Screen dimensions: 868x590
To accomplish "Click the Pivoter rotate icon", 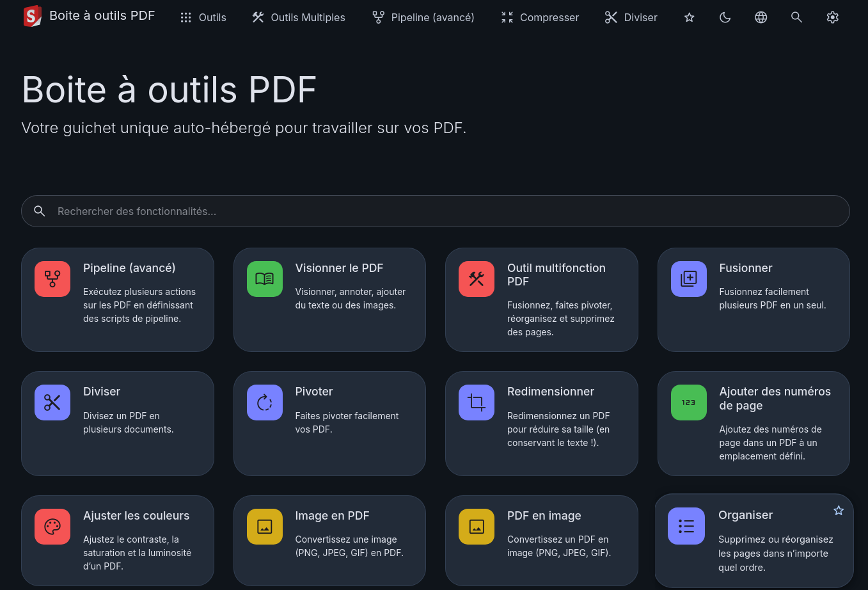I will click(265, 403).
